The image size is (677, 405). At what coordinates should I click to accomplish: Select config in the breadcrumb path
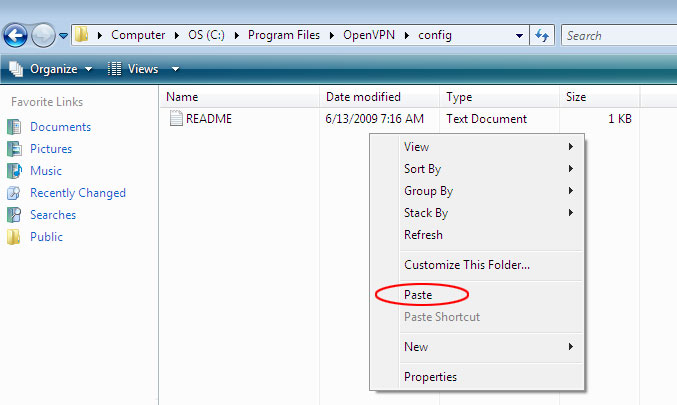pyautogui.click(x=435, y=35)
